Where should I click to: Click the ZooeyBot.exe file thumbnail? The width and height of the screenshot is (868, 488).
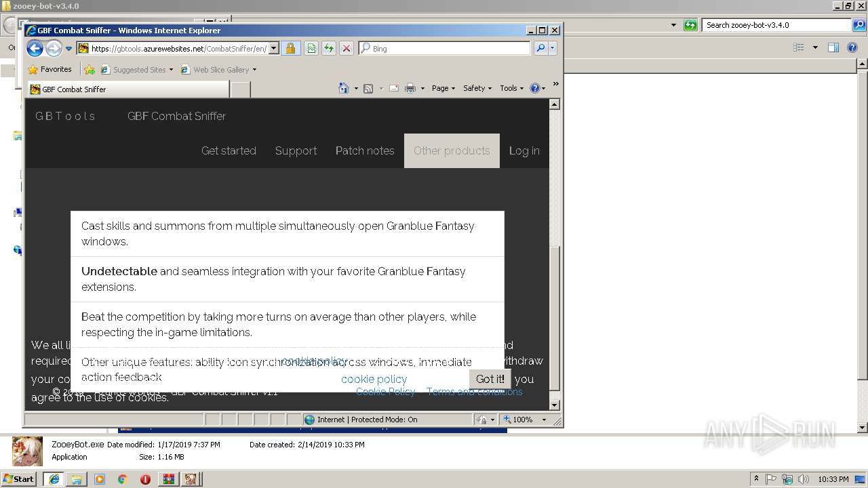pyautogui.click(x=28, y=451)
